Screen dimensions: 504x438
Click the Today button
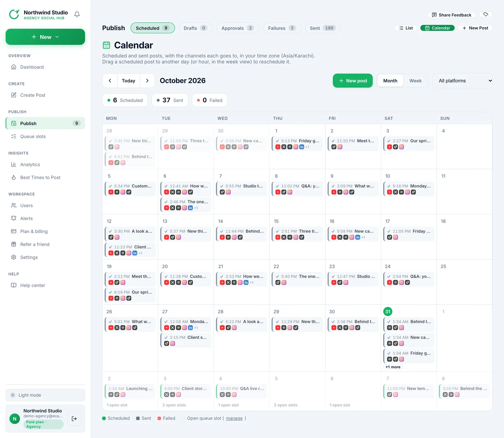[129, 81]
